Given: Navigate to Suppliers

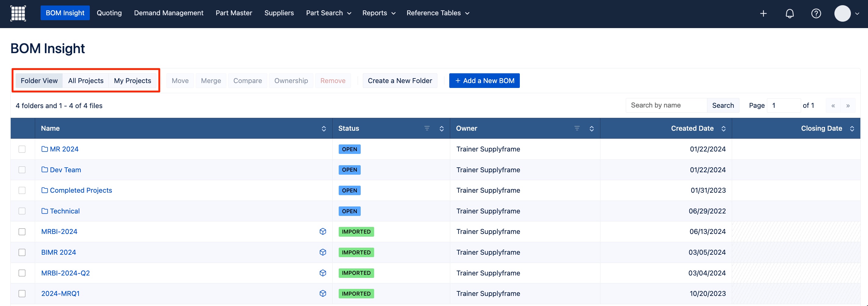Looking at the screenshot, I should (x=279, y=13).
